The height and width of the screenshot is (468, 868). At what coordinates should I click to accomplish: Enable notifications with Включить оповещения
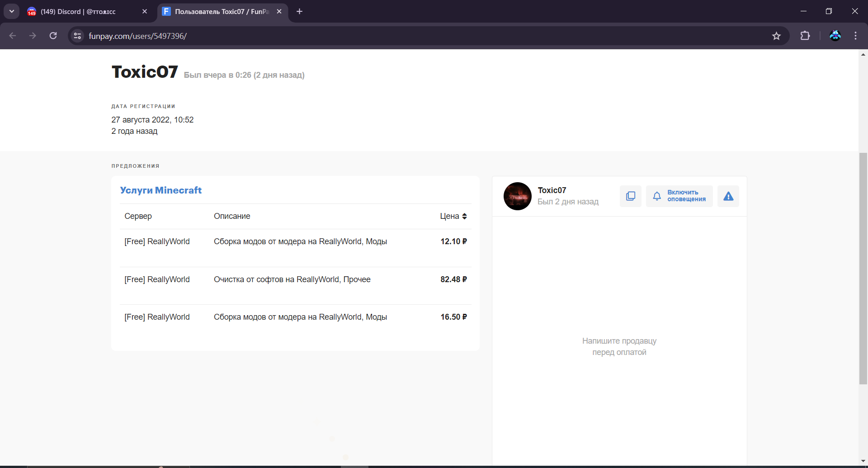(x=679, y=196)
